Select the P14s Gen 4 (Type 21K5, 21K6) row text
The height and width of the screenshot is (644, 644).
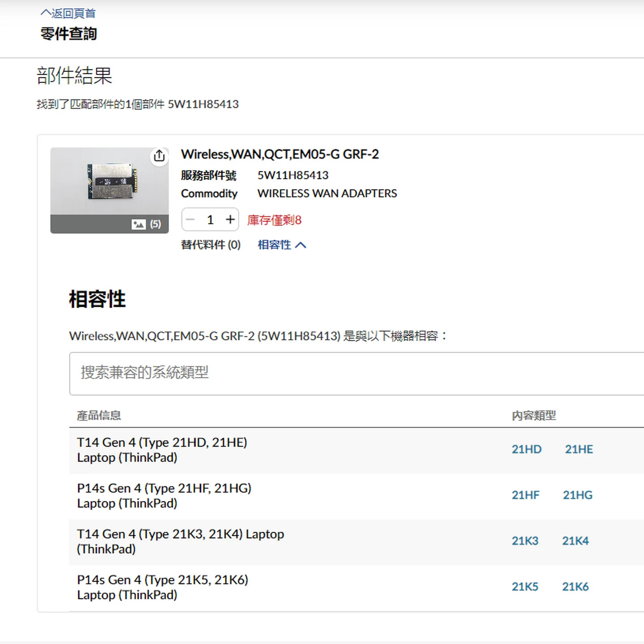tap(162, 587)
